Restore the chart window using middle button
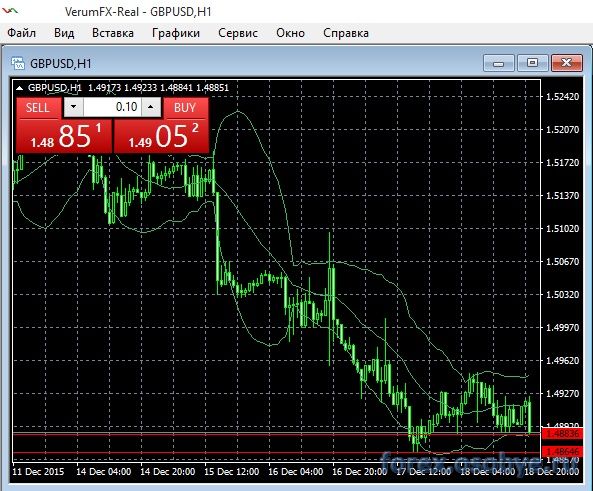The image size is (593, 491). pos(532,62)
